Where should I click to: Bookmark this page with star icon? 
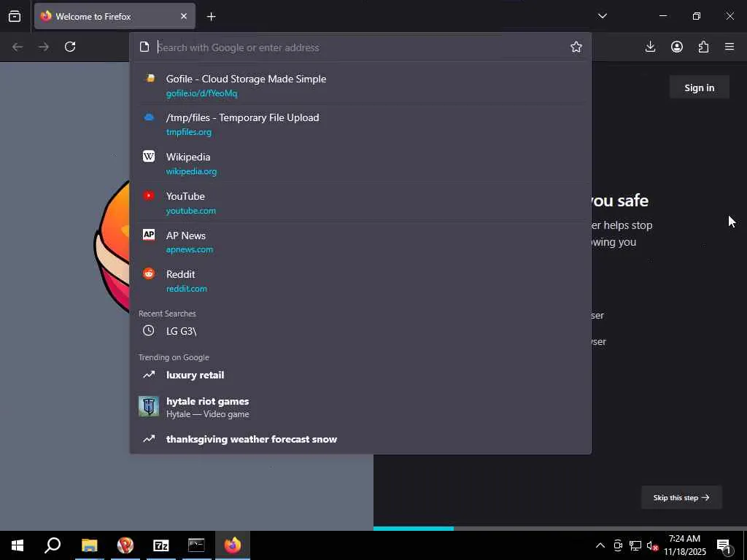point(576,47)
